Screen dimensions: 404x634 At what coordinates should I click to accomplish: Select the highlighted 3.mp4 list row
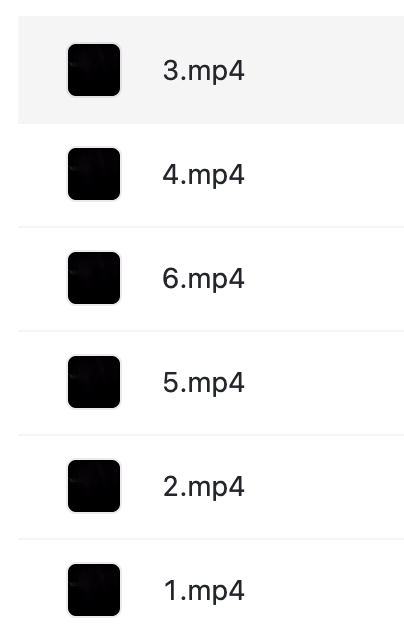coord(211,70)
